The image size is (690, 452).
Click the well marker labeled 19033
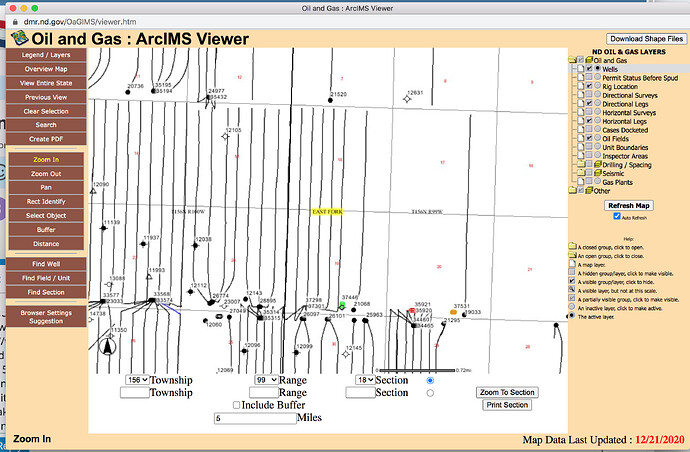coord(464,315)
